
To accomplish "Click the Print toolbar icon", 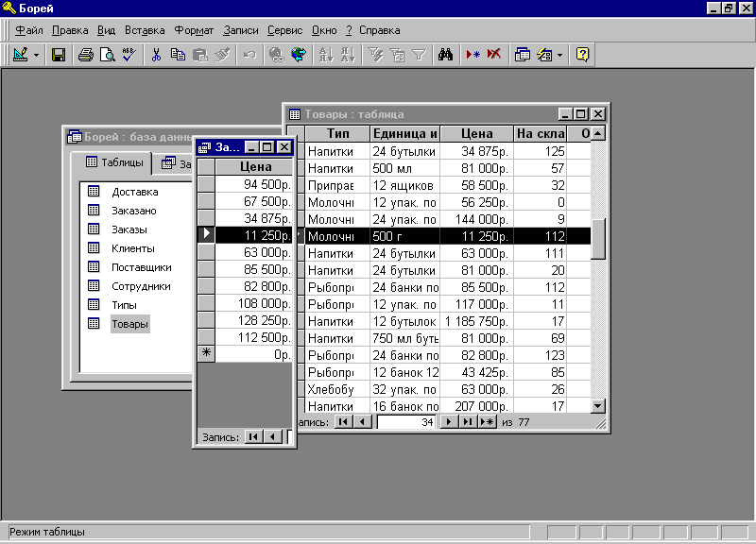I will 86,55.
